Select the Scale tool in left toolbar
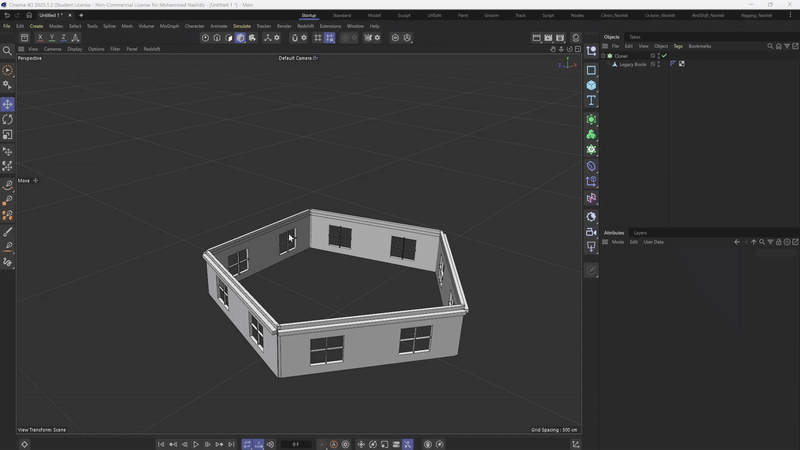Screen dimensions: 800x450 tap(7, 135)
